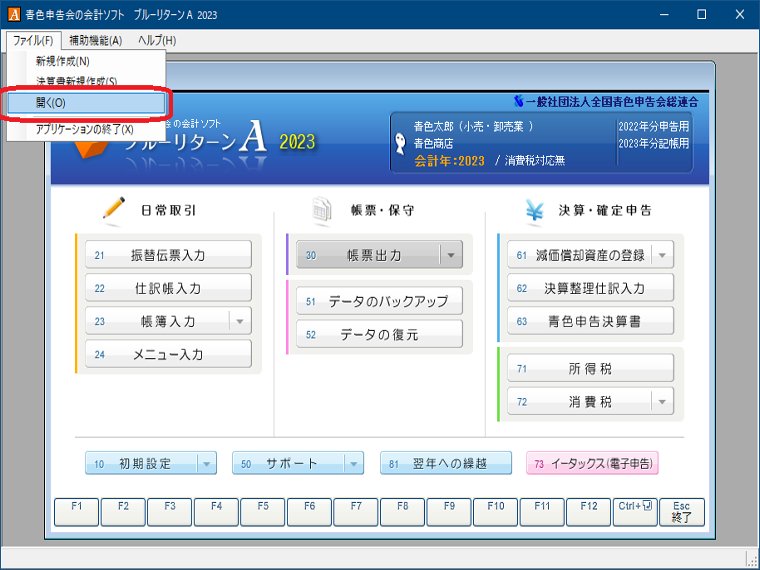Screen dimensions: 760x570
Task: Open 62 決算整理仕訳入力
Action: [x=590, y=288]
